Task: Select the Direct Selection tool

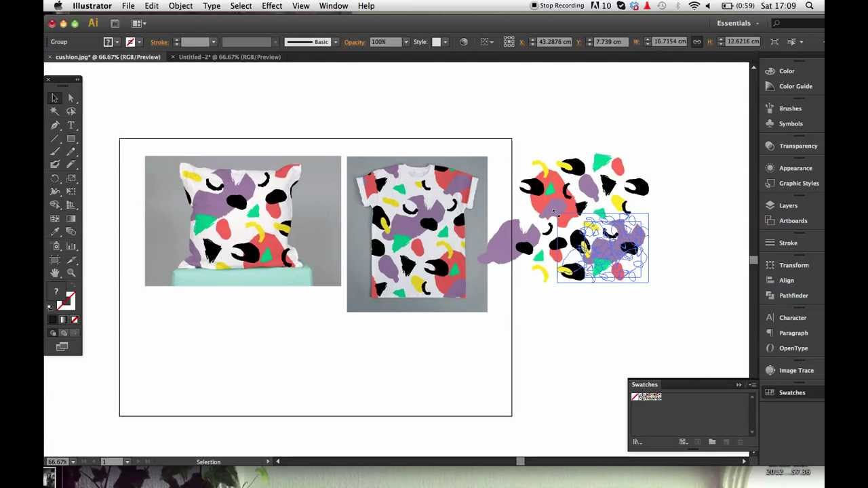Action: [71, 98]
